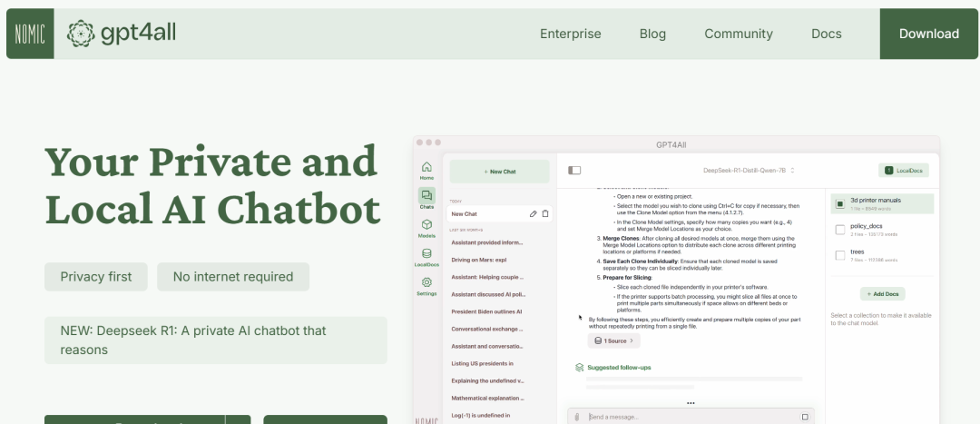
Task: Click the Suggested follow-ups stack icon
Action: 579,368
